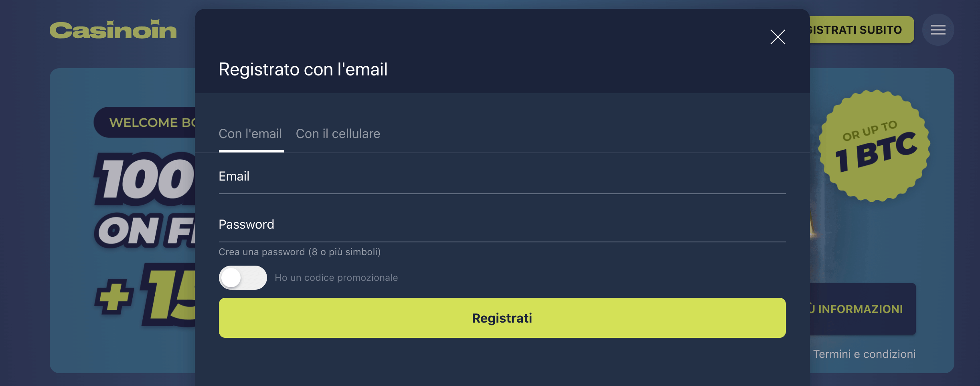Viewport: 980px width, 386px height.
Task: Select the 'Con l'email' tab
Action: [250, 134]
